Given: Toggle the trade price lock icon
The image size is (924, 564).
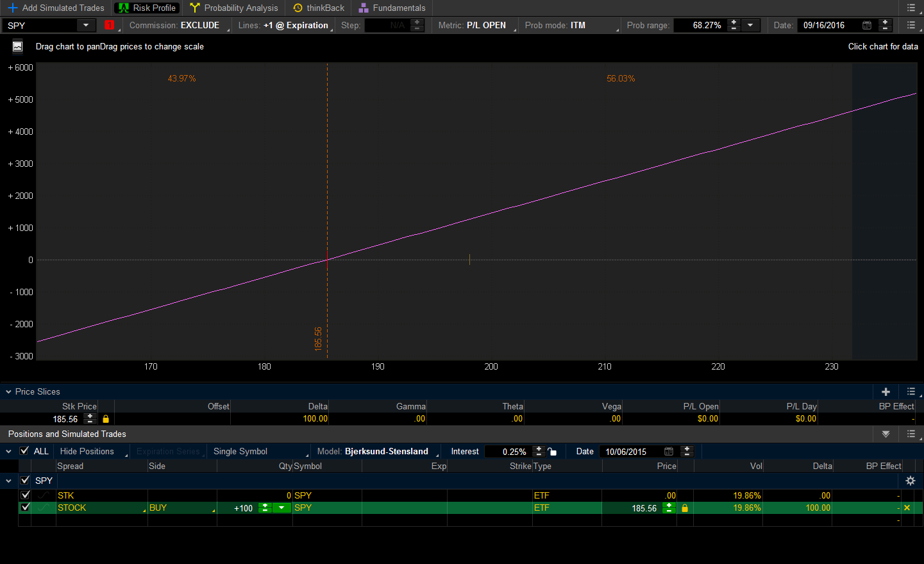Looking at the screenshot, I should point(685,508).
